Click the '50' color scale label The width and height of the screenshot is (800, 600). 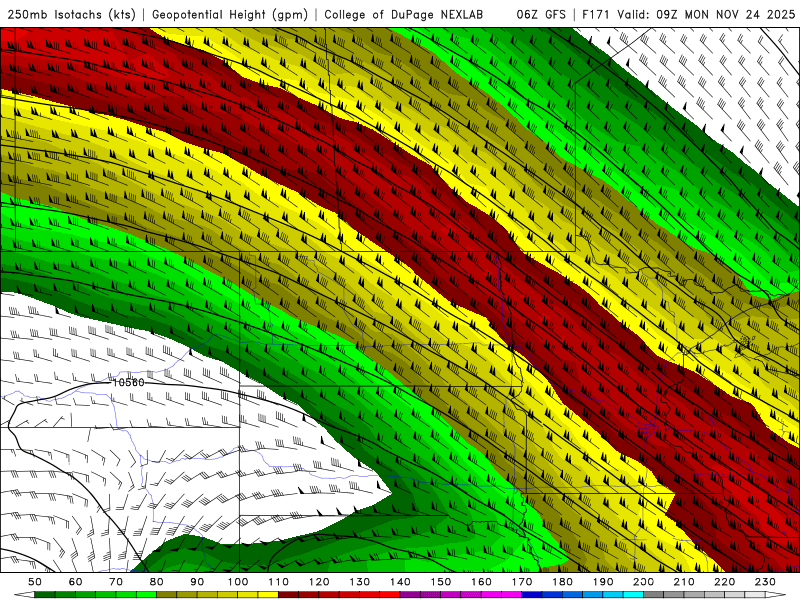pyautogui.click(x=35, y=582)
